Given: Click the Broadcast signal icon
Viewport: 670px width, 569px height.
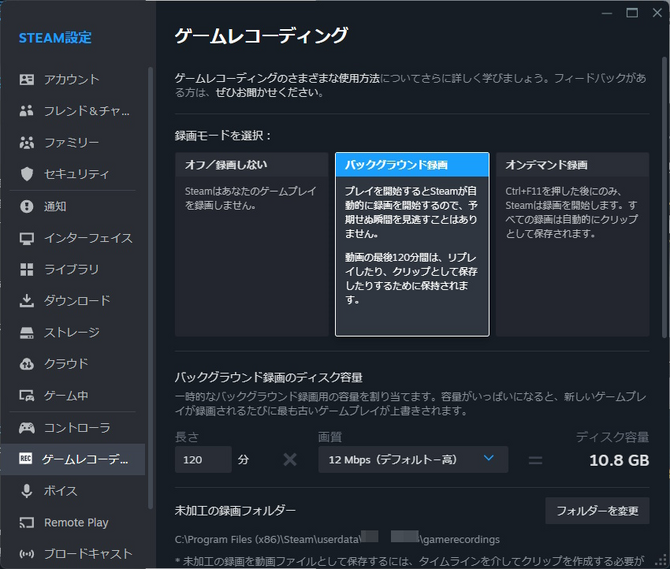Looking at the screenshot, I should (x=27, y=554).
